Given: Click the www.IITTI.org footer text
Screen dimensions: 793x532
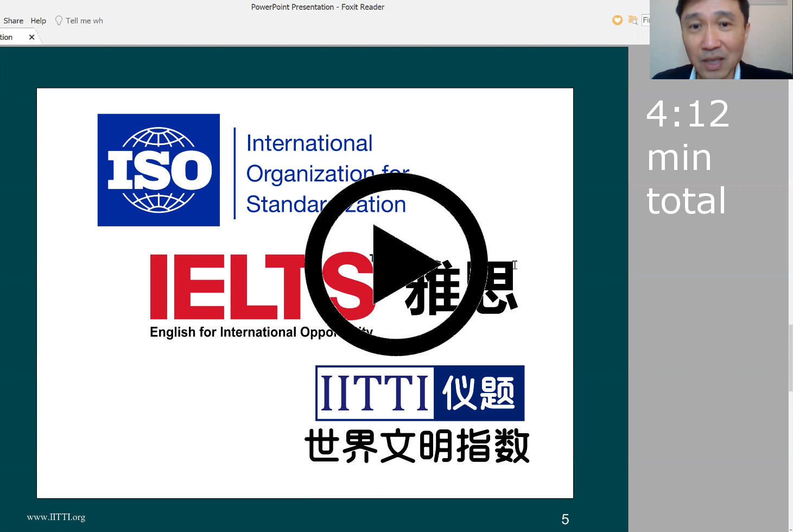Looking at the screenshot, I should point(56,517).
